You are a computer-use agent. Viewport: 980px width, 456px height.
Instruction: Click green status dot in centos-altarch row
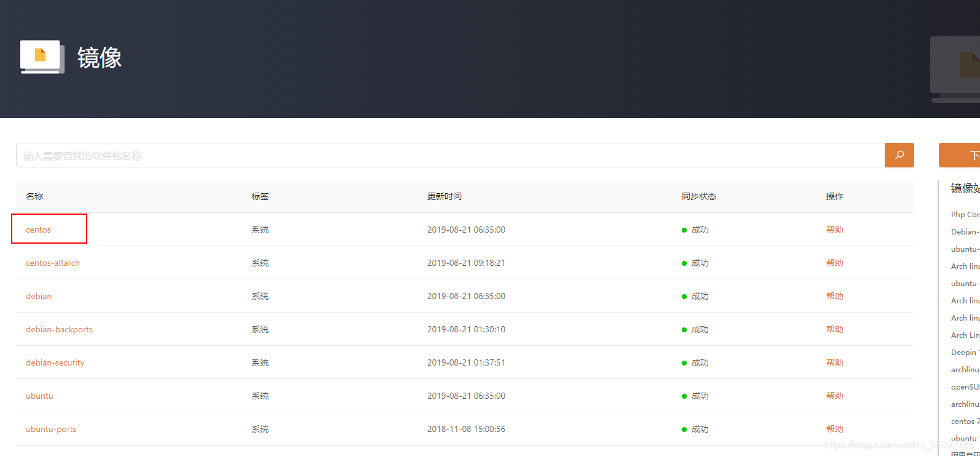(684, 263)
